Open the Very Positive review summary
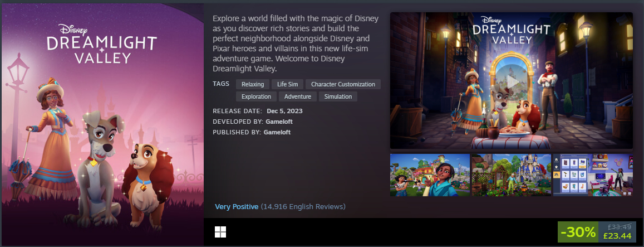The image size is (644, 247). click(x=237, y=207)
